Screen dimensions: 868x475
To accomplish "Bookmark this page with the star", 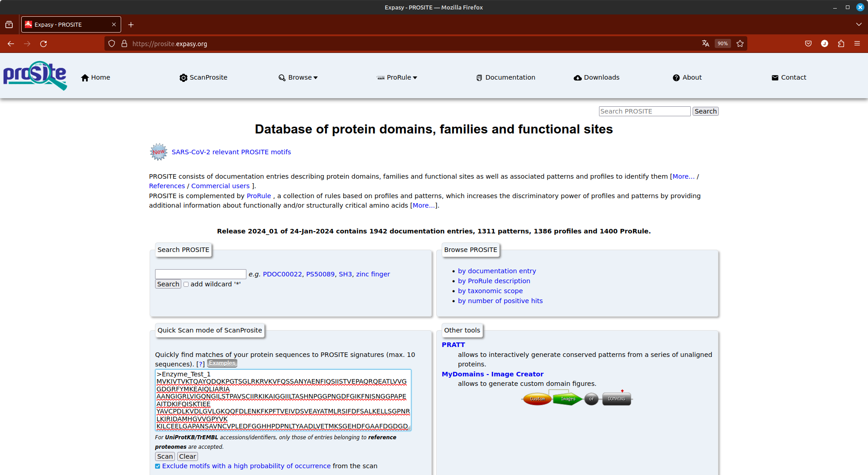I will (740, 43).
